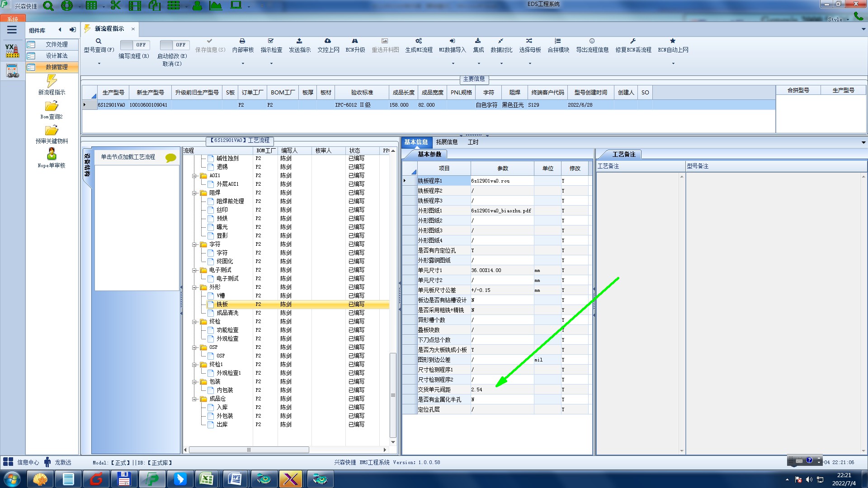Open the 新流程指示 lightning icon in sidebar
Image resolution: width=868 pixels, height=488 pixels.
click(52, 81)
